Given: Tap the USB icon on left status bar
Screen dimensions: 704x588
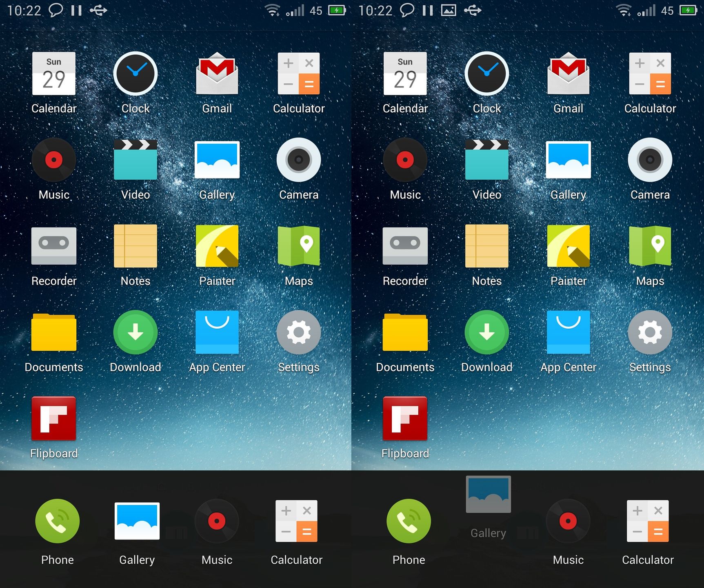Looking at the screenshot, I should tap(98, 10).
